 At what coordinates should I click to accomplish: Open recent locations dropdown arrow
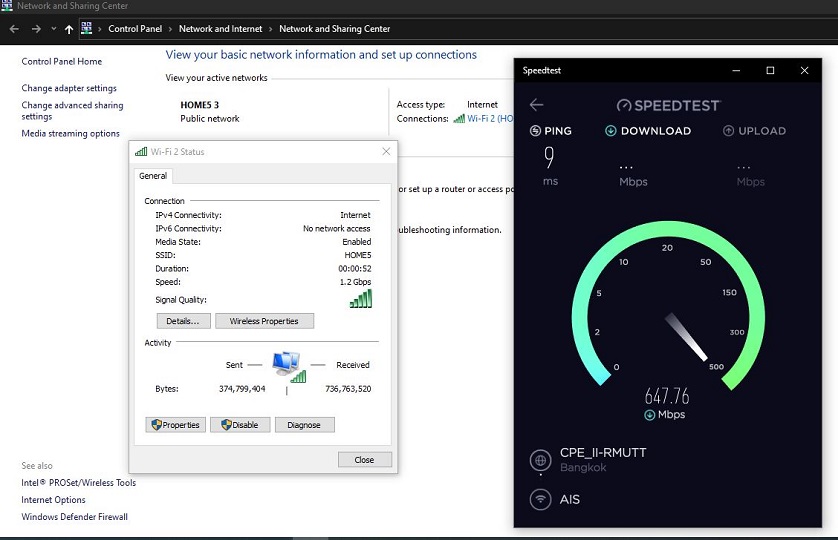pos(53,29)
